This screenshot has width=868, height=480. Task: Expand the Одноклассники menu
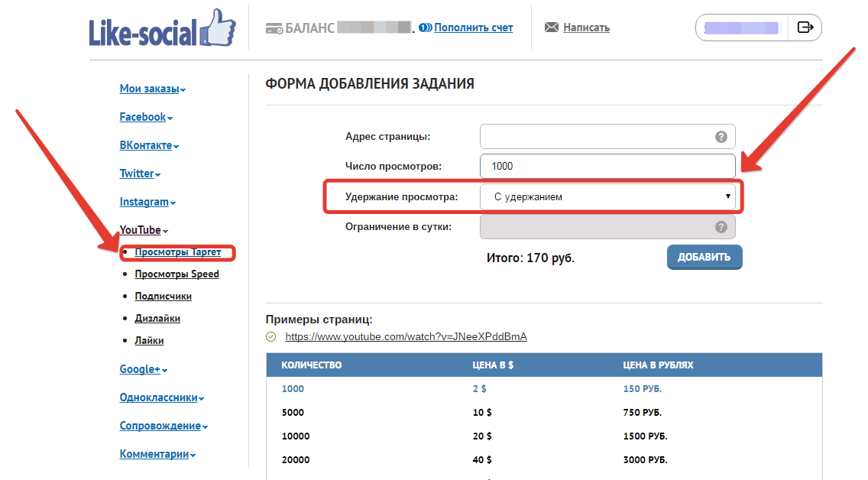click(x=162, y=397)
